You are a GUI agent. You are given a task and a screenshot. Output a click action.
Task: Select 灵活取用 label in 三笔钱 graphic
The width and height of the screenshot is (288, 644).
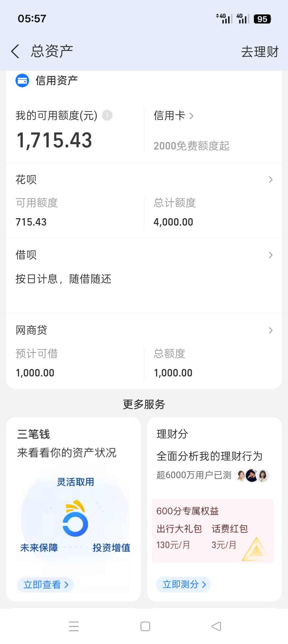coord(75,482)
